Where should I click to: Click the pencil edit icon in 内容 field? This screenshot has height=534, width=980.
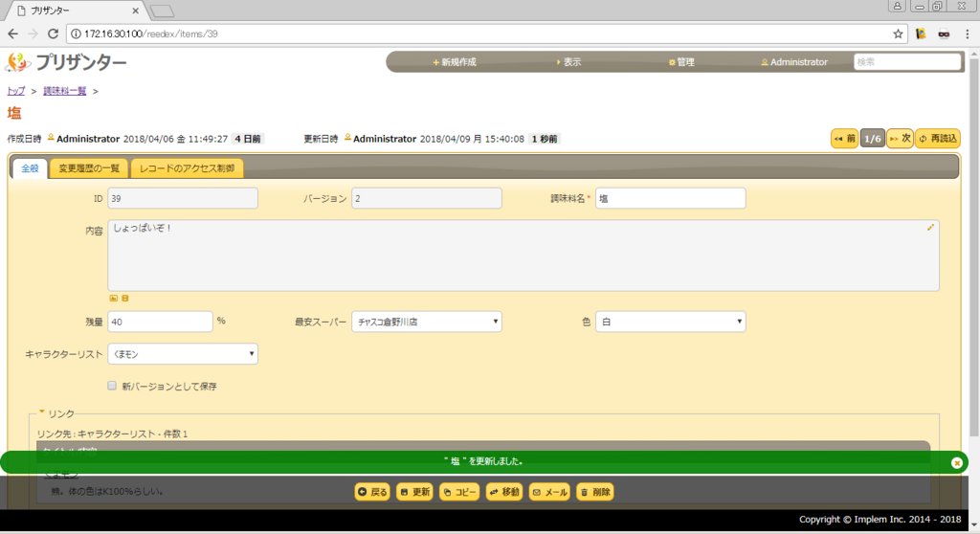(x=930, y=228)
